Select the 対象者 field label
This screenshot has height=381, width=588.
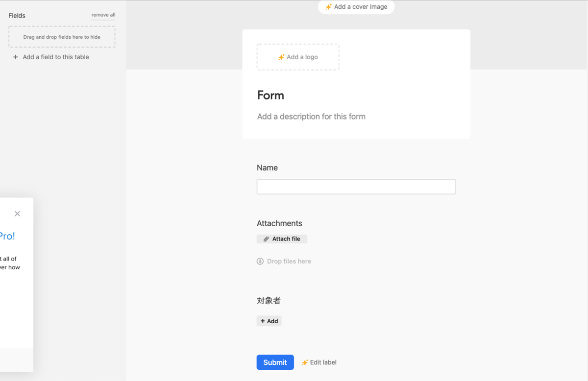[269, 301]
